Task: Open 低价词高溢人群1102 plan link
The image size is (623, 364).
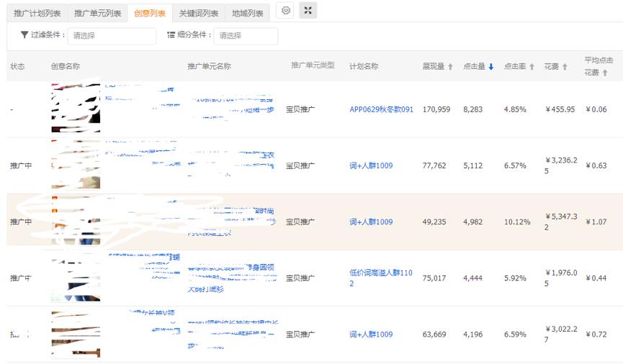Action: [381, 278]
